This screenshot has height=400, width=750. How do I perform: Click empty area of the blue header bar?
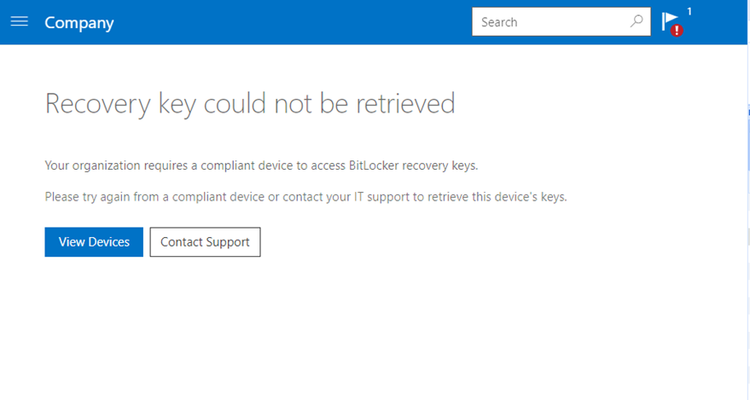(x=300, y=22)
